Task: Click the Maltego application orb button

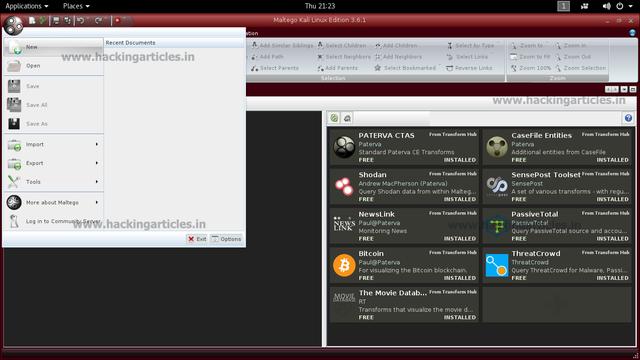Action: [13, 26]
